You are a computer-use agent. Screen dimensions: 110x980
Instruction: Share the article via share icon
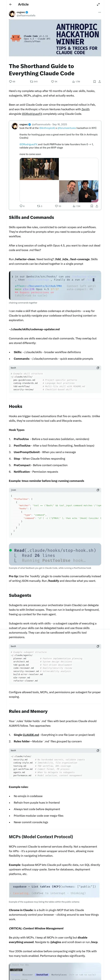coord(99,81)
